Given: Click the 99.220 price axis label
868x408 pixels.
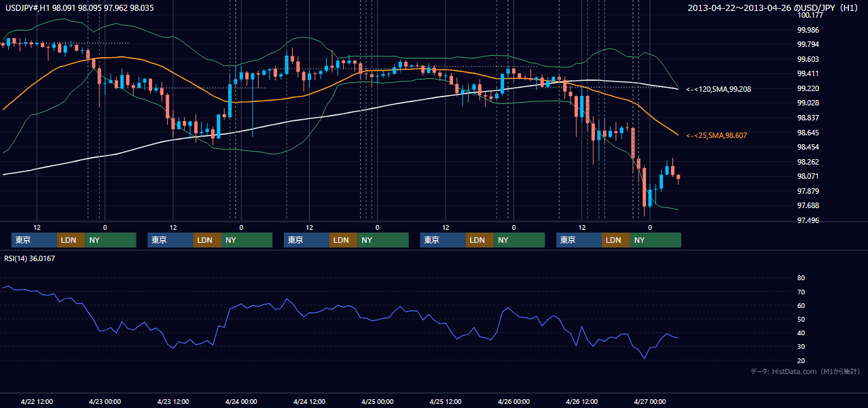Looking at the screenshot, I should coord(808,88).
